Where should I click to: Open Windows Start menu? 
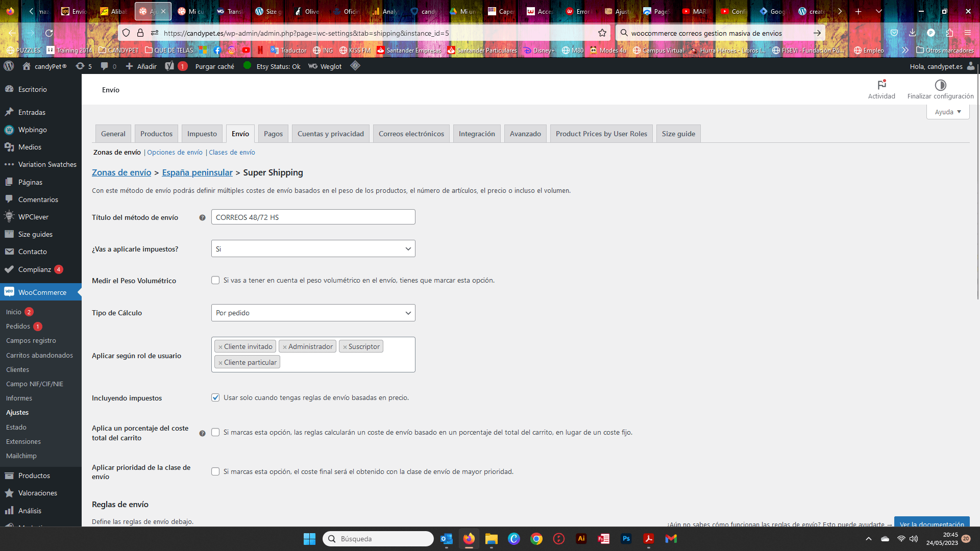309,538
